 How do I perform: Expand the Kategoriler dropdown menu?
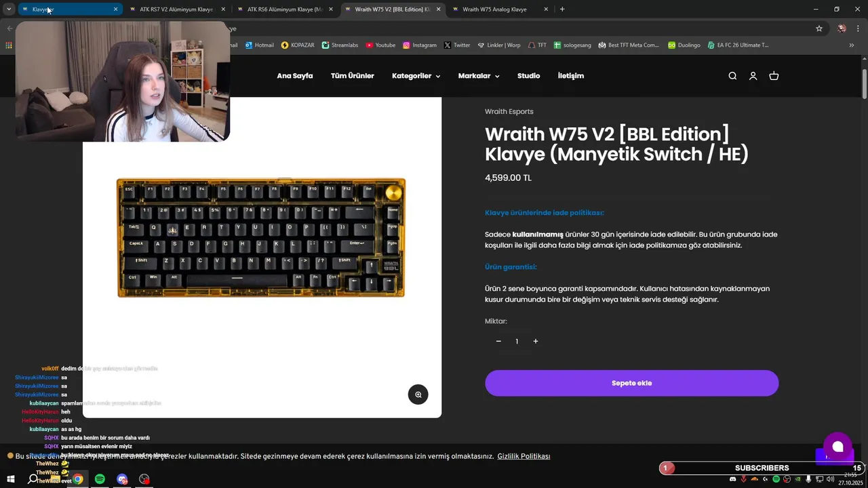(x=416, y=76)
